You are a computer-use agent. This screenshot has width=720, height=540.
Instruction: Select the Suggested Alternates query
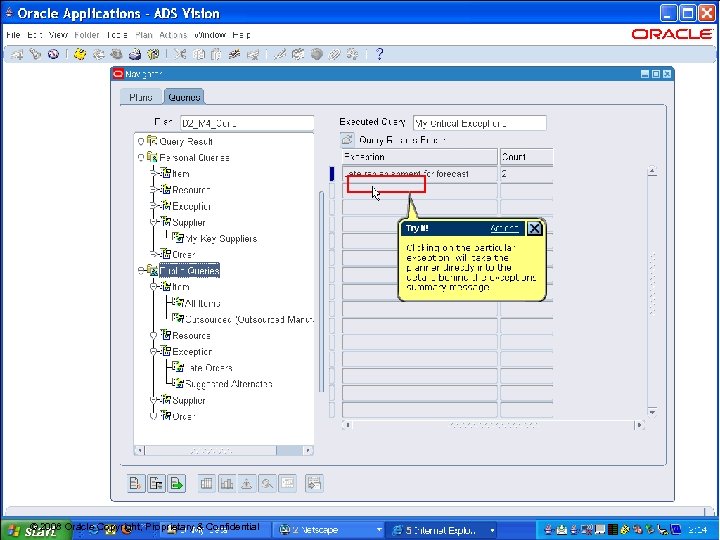(x=229, y=384)
